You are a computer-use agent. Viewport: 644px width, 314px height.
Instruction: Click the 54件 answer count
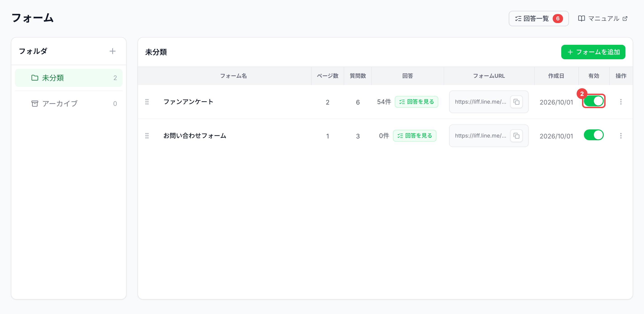point(384,102)
